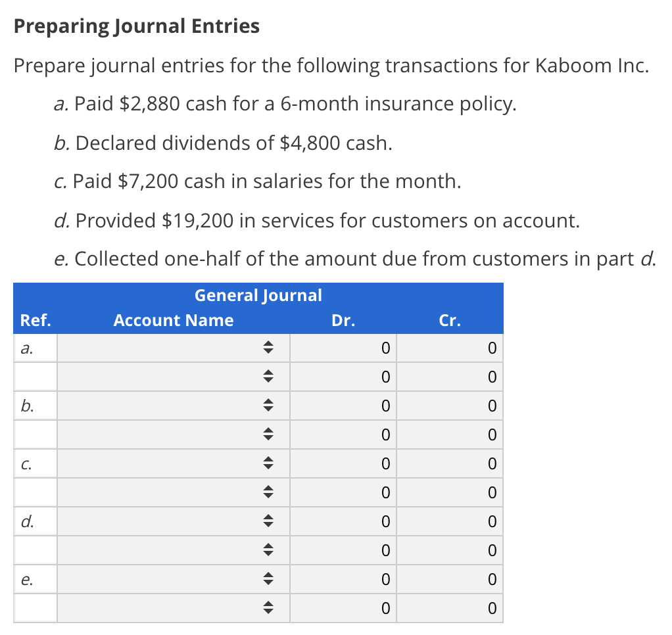The image size is (672, 635).
Task: Click the Dr. field in entry d first row
Action: pyautogui.click(x=343, y=521)
